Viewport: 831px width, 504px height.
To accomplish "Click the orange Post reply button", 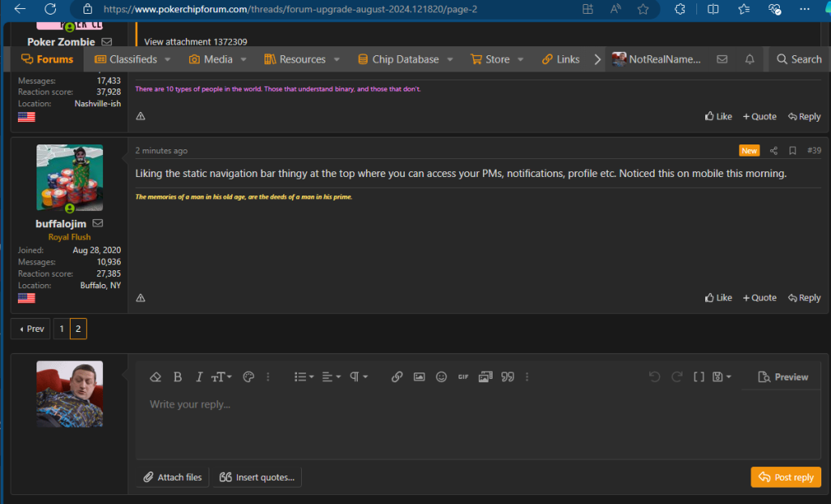I will click(786, 477).
